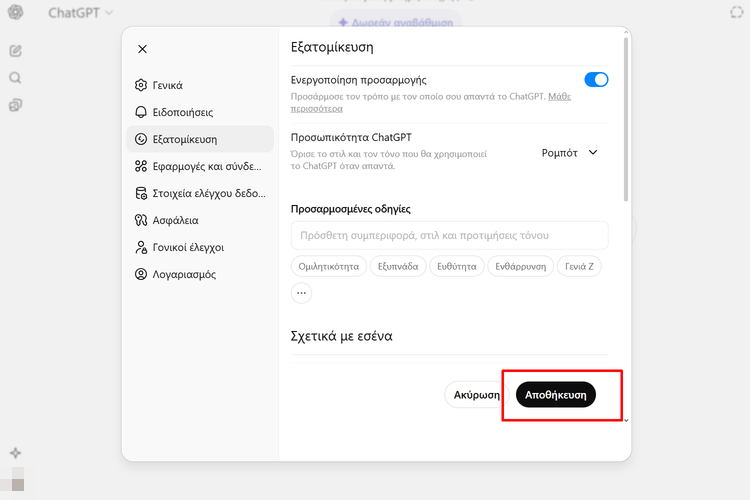This screenshot has height=500, width=750.
Task: Click the Αποθήκευση save button
Action: click(556, 395)
